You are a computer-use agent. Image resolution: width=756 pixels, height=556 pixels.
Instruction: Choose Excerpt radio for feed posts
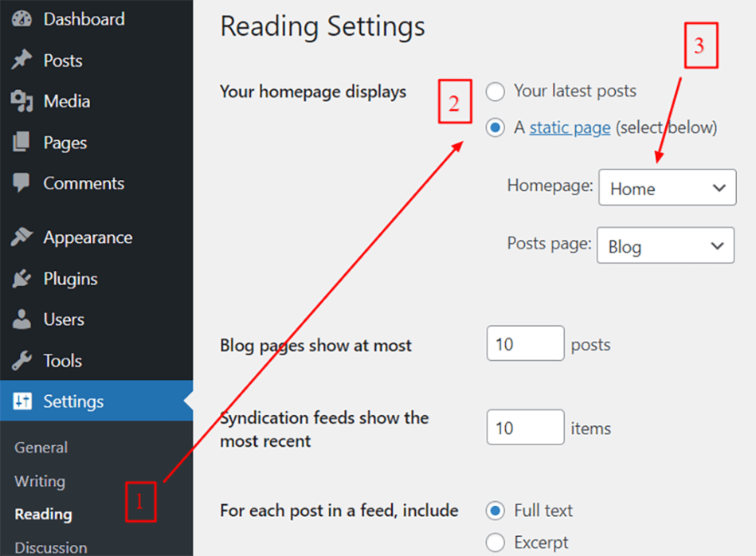[x=496, y=543]
